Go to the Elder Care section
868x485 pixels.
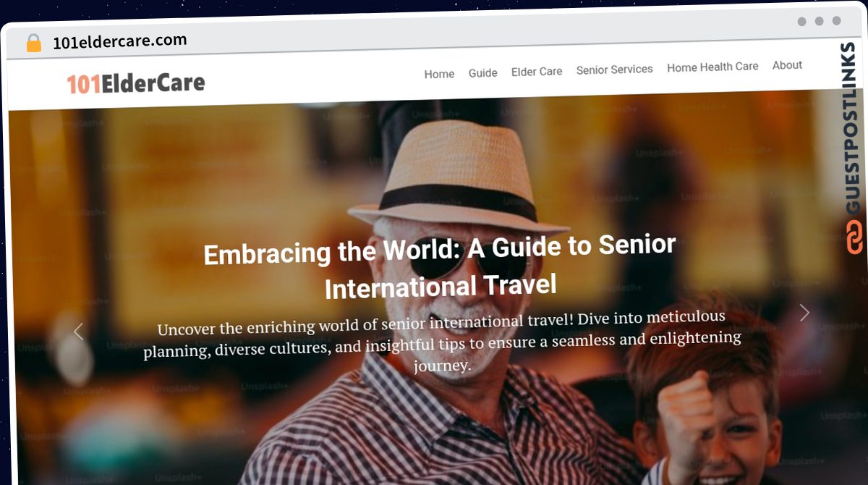click(x=537, y=72)
